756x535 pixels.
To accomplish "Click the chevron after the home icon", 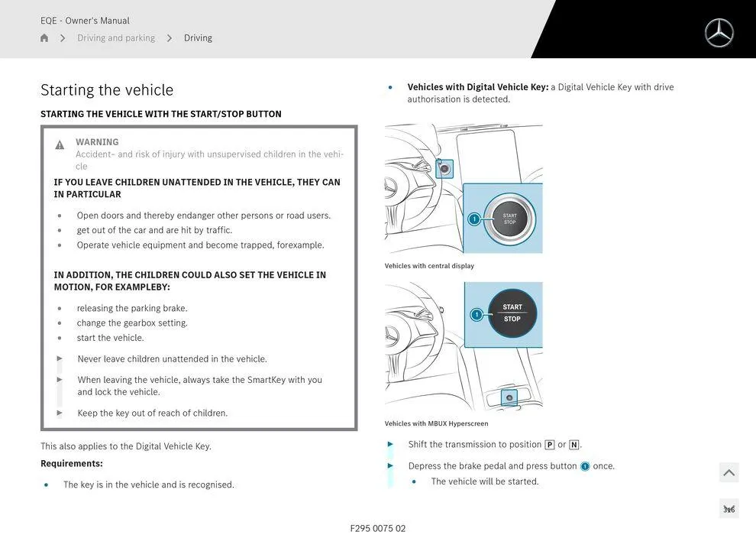I will pos(62,37).
